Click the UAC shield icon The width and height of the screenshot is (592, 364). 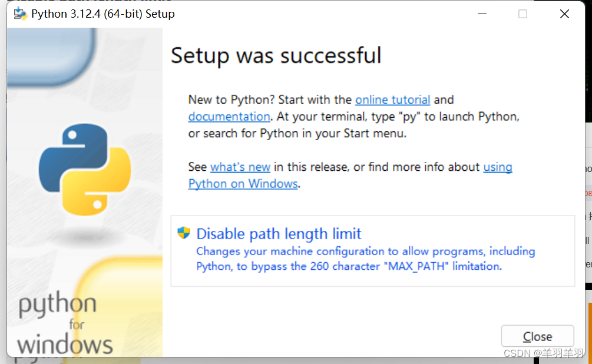click(x=184, y=233)
